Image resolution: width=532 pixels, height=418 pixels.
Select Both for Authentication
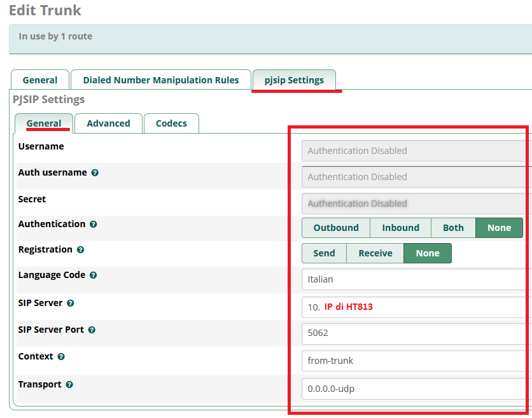coord(453,228)
